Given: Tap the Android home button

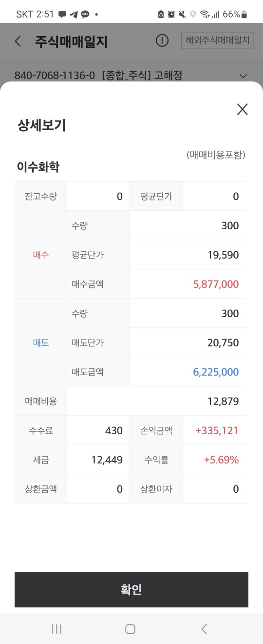Looking at the screenshot, I should pos(130,629).
